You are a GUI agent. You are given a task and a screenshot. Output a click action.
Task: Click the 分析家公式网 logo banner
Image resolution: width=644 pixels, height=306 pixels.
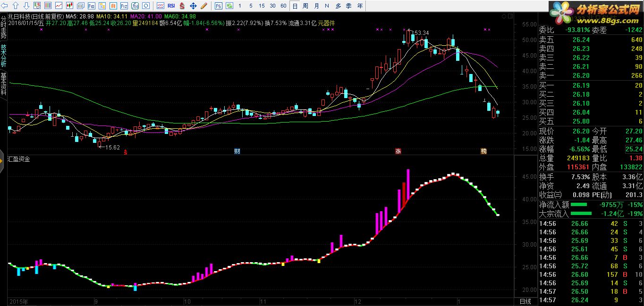click(x=596, y=12)
